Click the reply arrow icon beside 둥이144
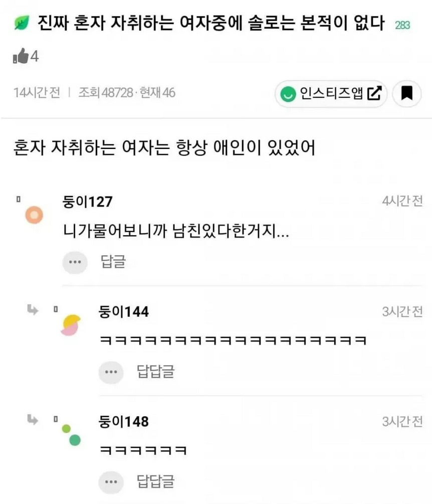Image resolution: width=432 pixels, height=504 pixels. click(x=33, y=310)
